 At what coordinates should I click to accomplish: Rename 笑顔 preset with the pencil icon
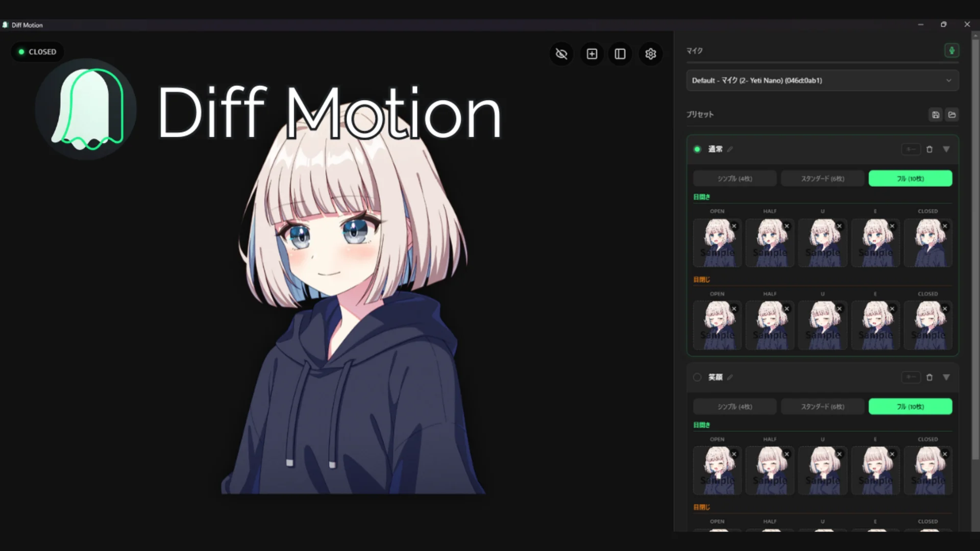click(x=730, y=378)
